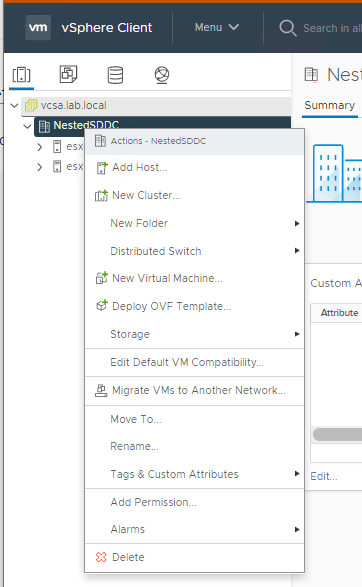Viewport: 362px width, 587px height.
Task: Open the Alarms submenu arrow
Action: (x=297, y=529)
